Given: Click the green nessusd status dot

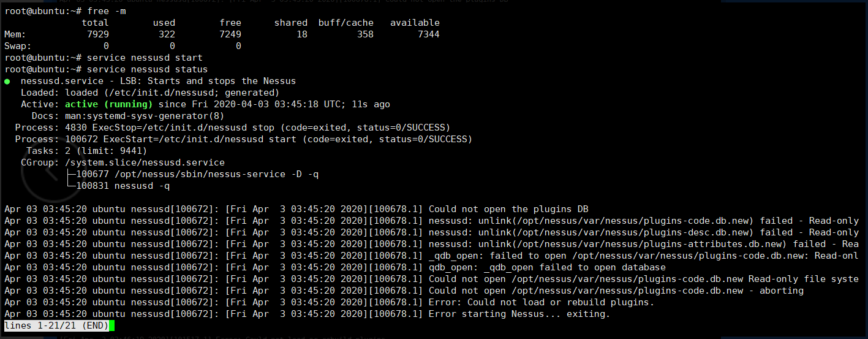Looking at the screenshot, I should [7, 81].
